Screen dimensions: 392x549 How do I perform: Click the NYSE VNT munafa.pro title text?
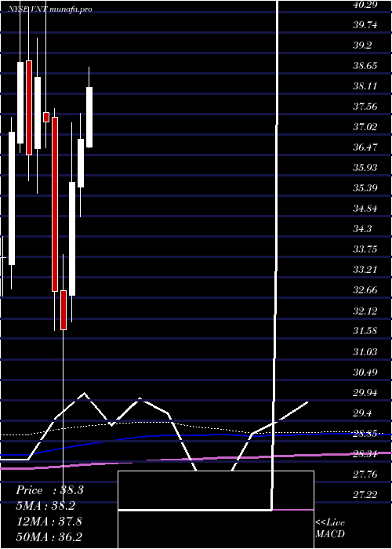(49, 9)
